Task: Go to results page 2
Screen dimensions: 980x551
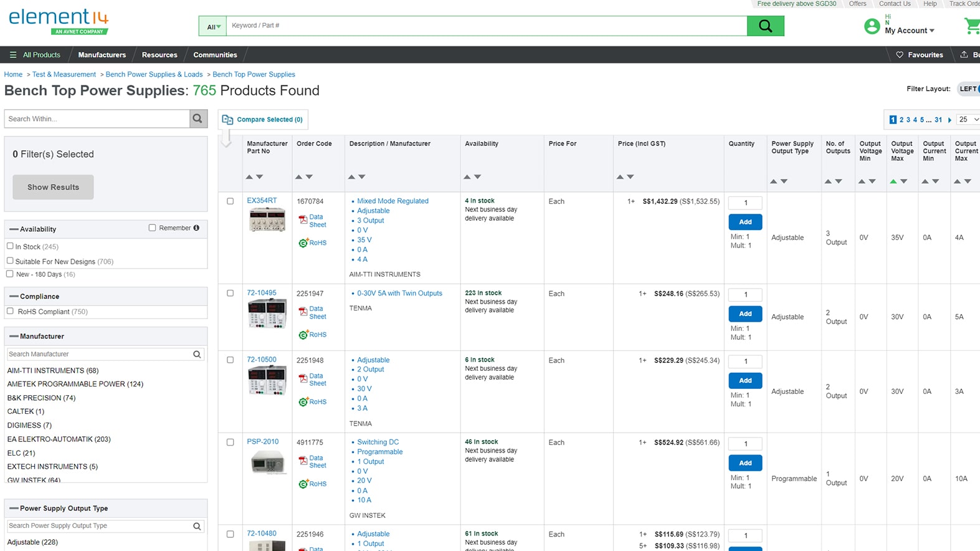Action: point(901,120)
